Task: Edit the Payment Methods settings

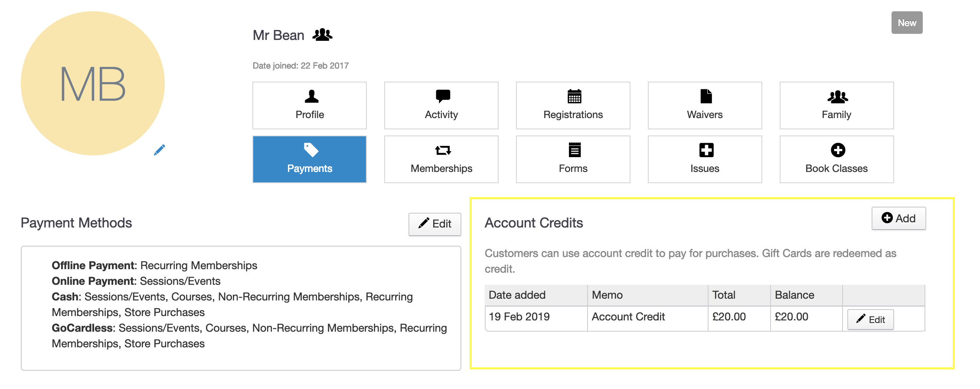Action: [434, 224]
